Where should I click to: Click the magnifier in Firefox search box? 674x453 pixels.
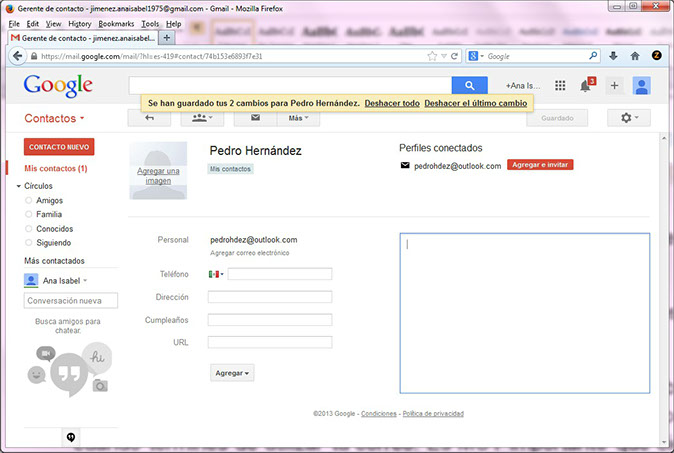click(593, 56)
